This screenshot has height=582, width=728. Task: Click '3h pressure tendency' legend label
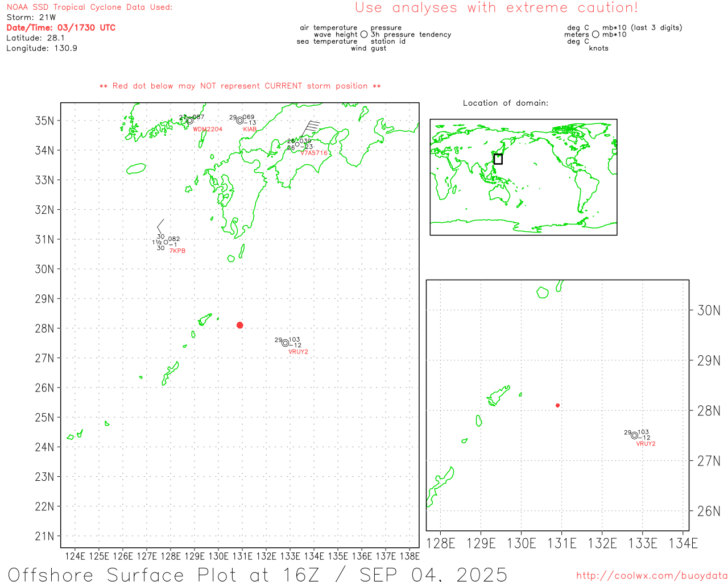click(x=411, y=35)
